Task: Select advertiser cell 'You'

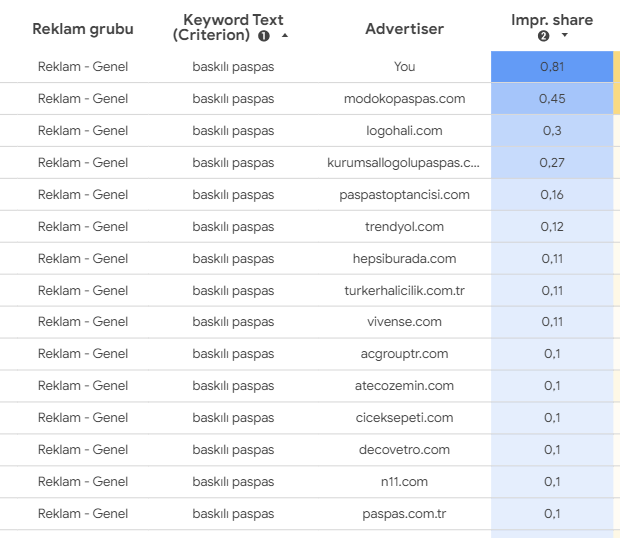Action: click(x=404, y=66)
